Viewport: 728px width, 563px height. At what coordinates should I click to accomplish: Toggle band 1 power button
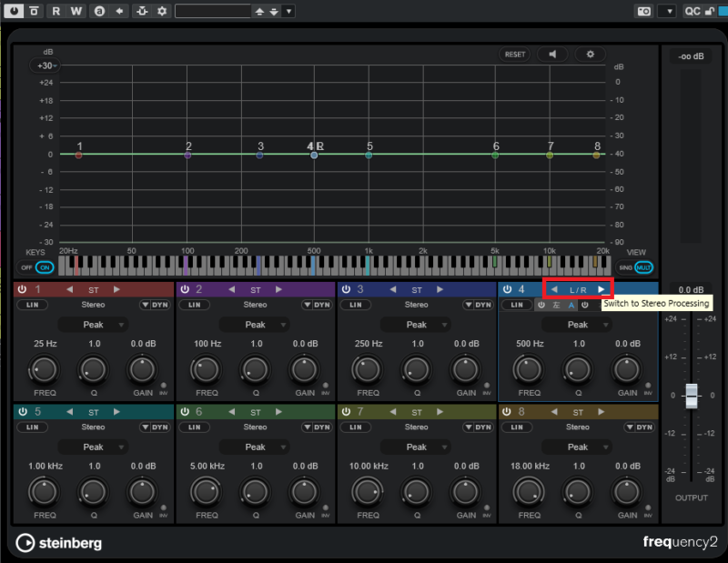22,289
